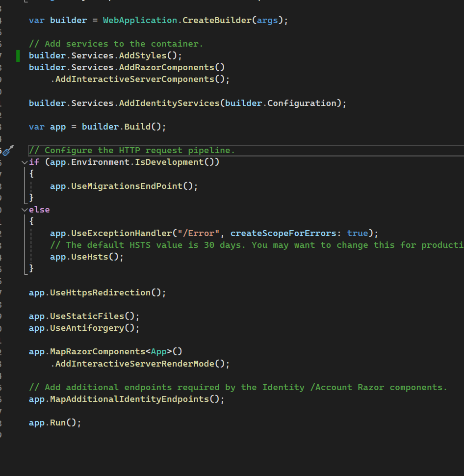Collapse the else code block
464x476 pixels.
point(24,210)
